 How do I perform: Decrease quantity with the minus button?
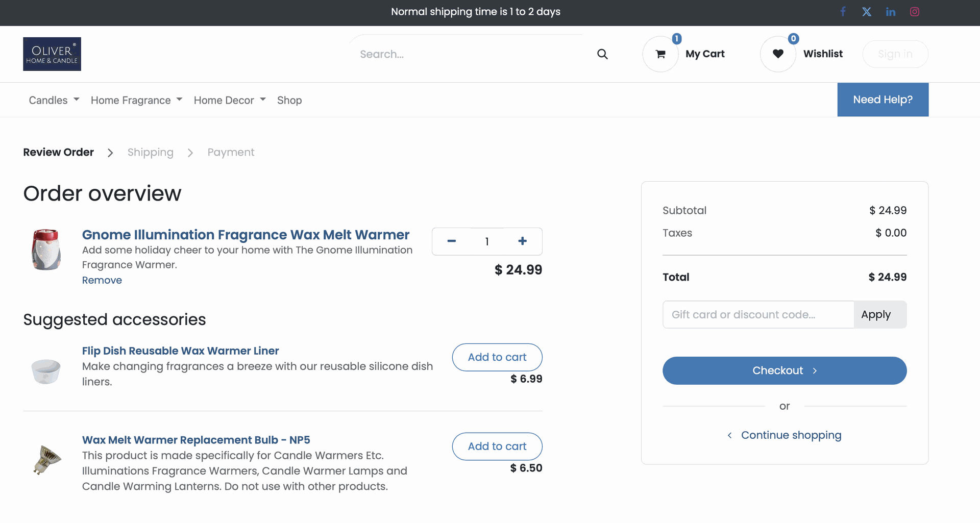(x=451, y=241)
